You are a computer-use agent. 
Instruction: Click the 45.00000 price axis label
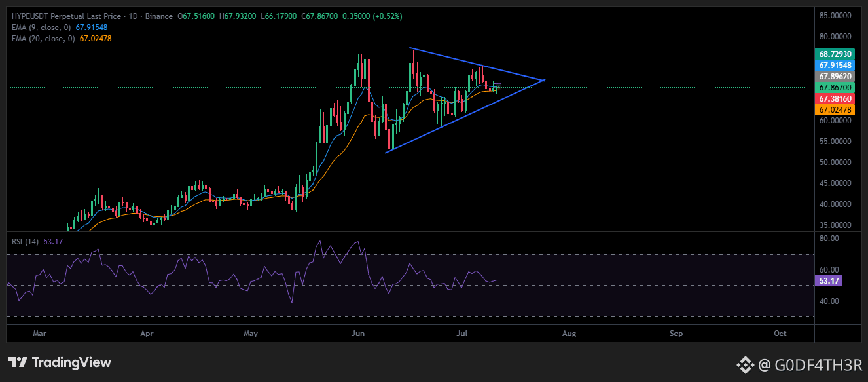tap(834, 183)
